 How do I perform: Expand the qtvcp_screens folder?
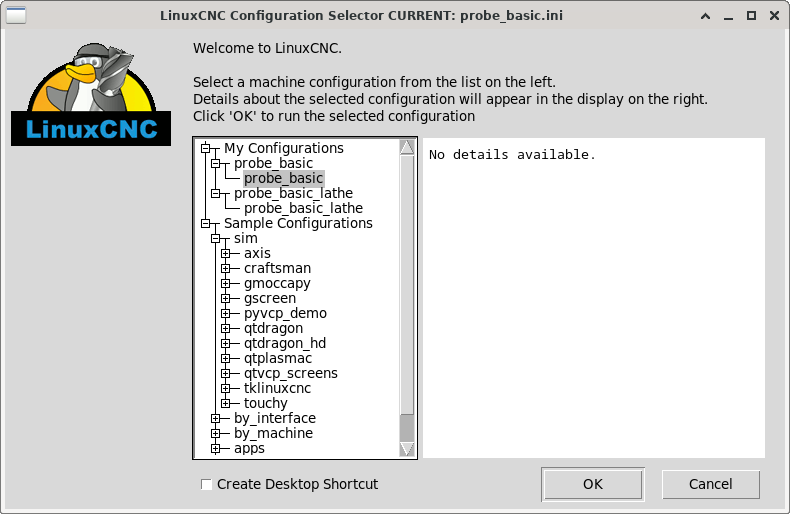pyautogui.click(x=226, y=373)
